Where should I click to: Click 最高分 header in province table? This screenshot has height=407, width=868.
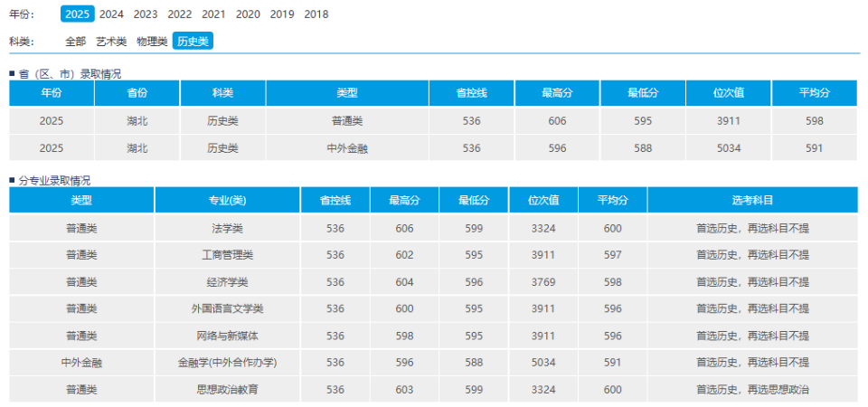click(x=558, y=93)
